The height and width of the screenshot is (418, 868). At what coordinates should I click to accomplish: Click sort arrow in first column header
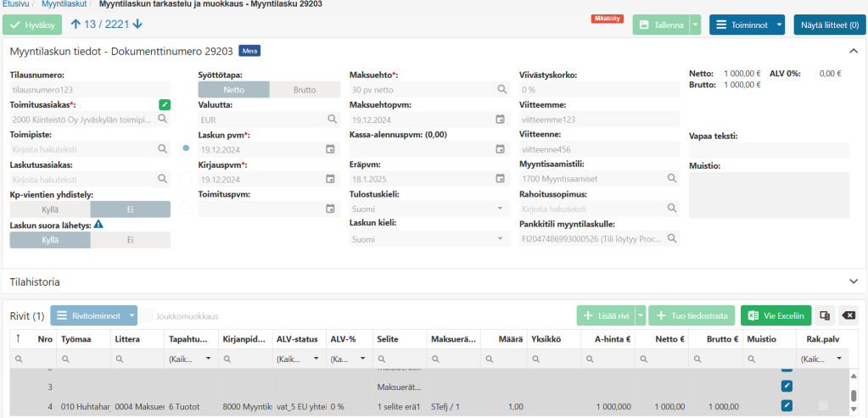point(19,339)
